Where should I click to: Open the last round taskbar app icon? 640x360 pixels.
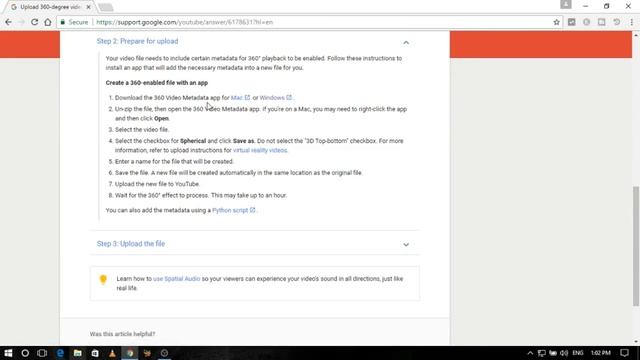(x=164, y=353)
